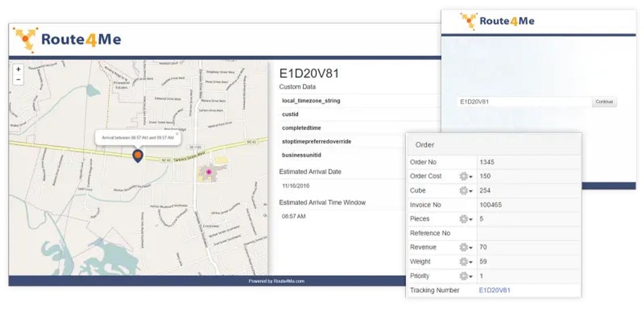Click the Tracking Number label in Order panel
The image size is (644, 309).
pyautogui.click(x=435, y=290)
